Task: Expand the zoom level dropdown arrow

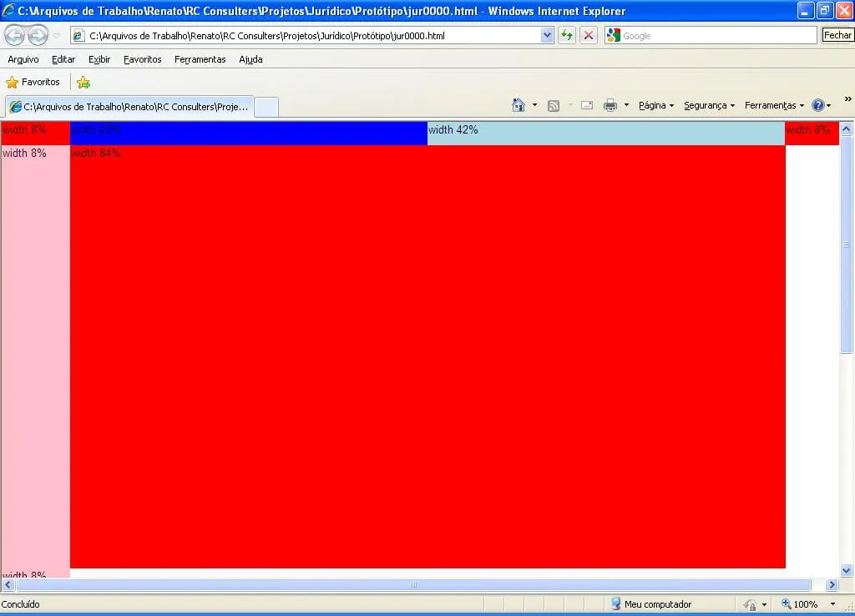Action: (832, 604)
